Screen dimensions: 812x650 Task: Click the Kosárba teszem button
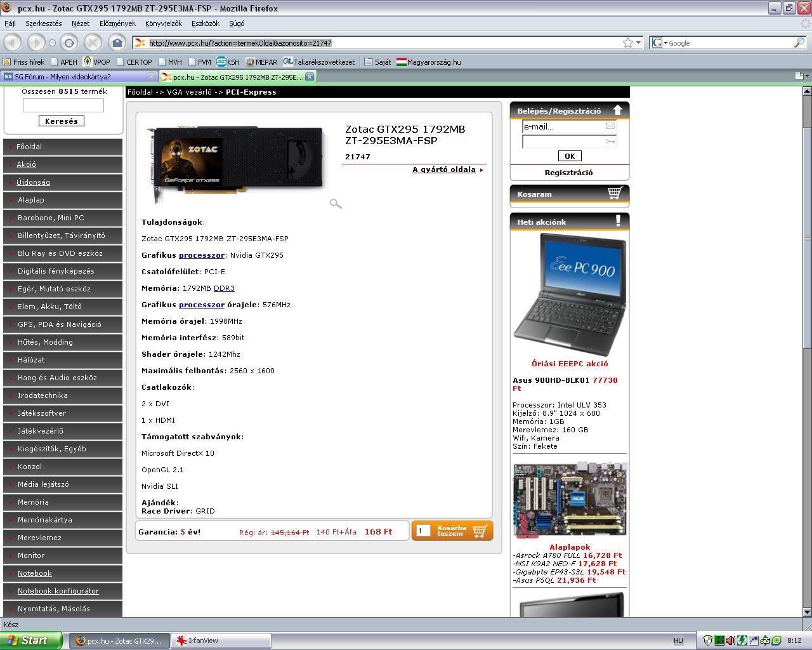click(452, 531)
